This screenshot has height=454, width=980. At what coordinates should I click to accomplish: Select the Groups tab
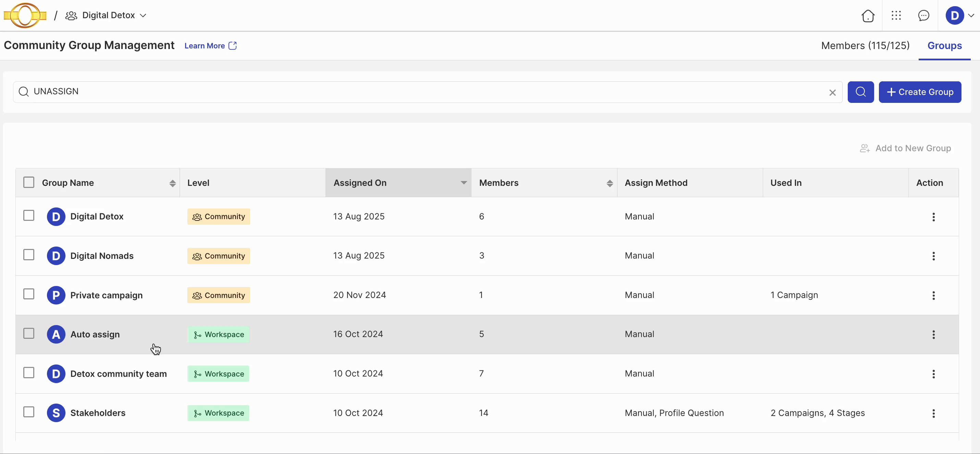pyautogui.click(x=944, y=46)
